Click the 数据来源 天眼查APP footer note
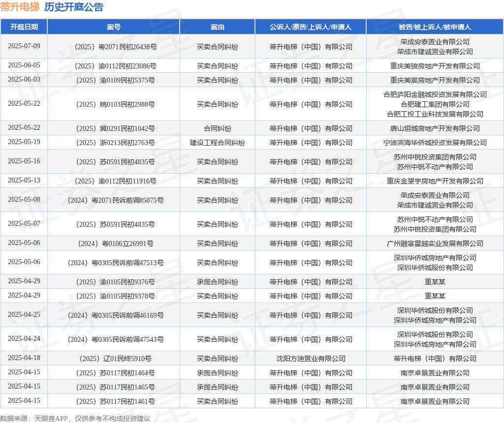Screen dimensions: 504x423 (75, 419)
